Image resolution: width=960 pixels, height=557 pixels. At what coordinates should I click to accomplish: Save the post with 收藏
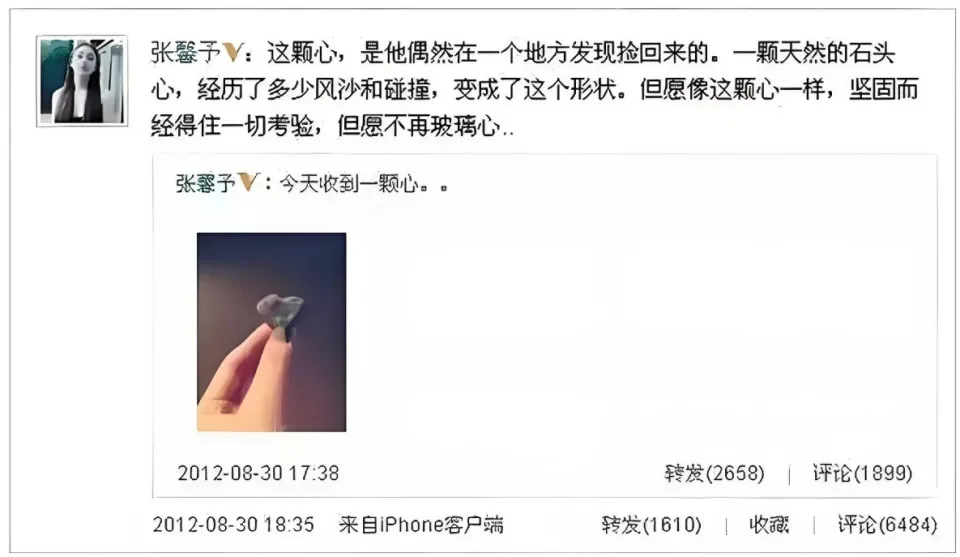point(769,525)
